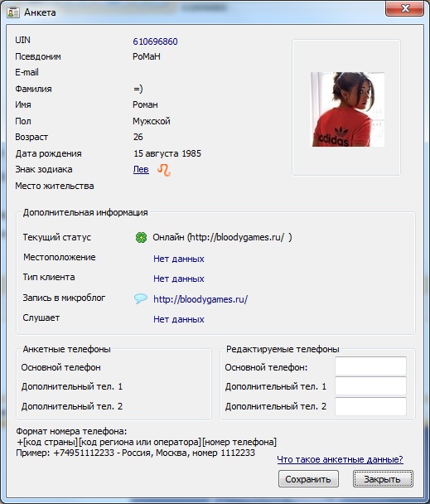430x504 pixels.
Task: Click the name value Роман
Action: pyautogui.click(x=145, y=104)
